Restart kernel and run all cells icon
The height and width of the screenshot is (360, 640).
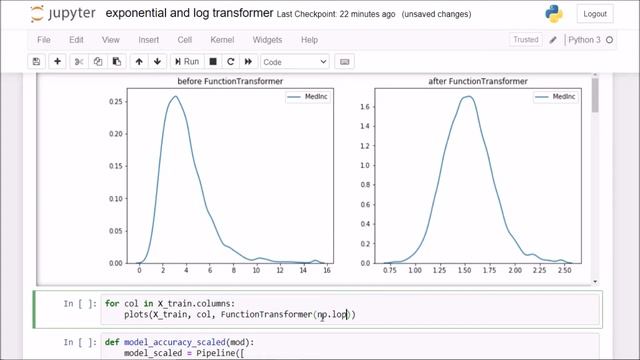pyautogui.click(x=248, y=62)
